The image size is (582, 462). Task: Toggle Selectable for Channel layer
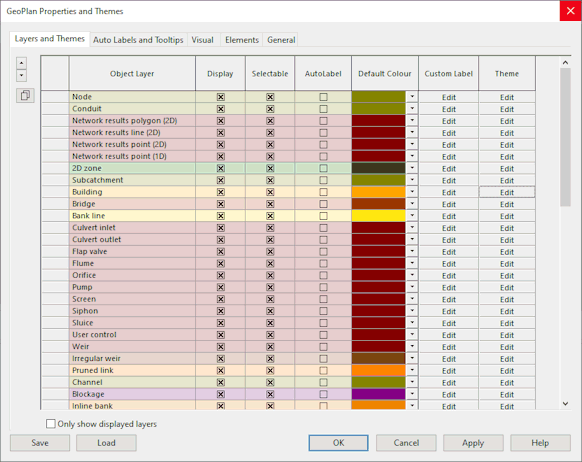270,382
